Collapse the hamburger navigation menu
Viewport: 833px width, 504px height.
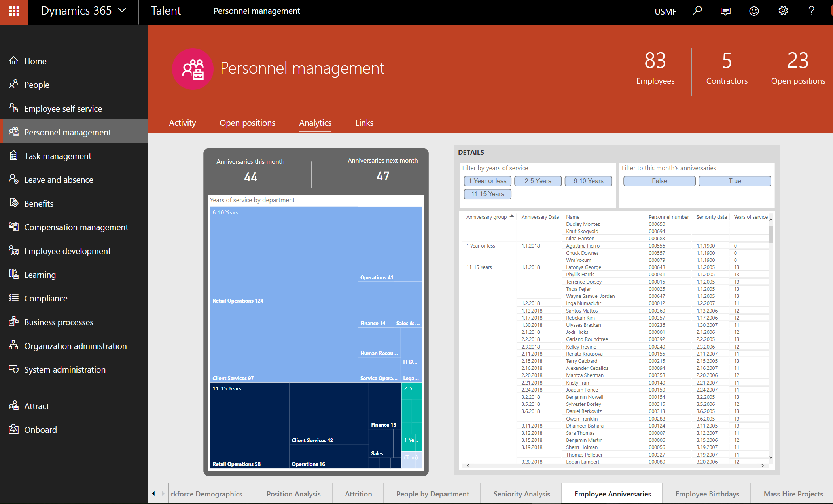[x=14, y=36]
